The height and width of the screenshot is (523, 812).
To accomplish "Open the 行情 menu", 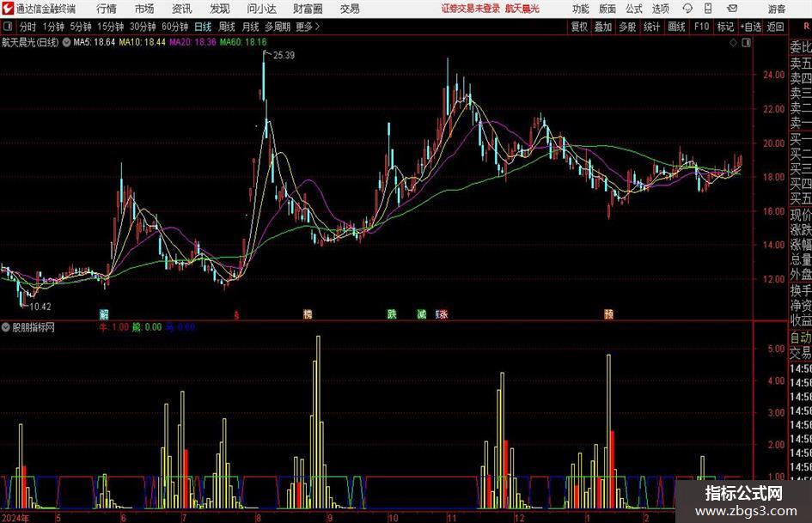I will tap(107, 9).
